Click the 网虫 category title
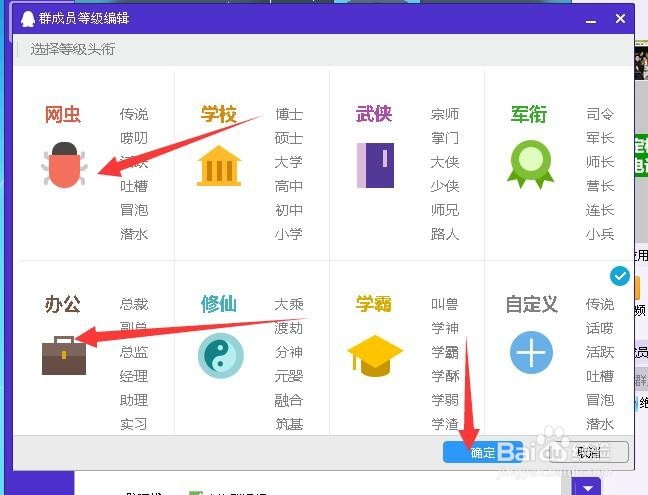This screenshot has height=495, width=648. [63, 114]
